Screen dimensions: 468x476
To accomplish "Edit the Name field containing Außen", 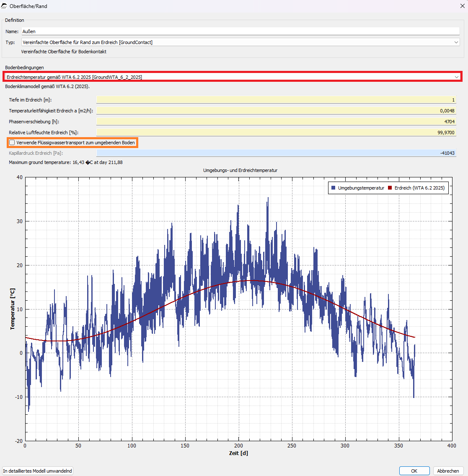I will coord(240,31).
